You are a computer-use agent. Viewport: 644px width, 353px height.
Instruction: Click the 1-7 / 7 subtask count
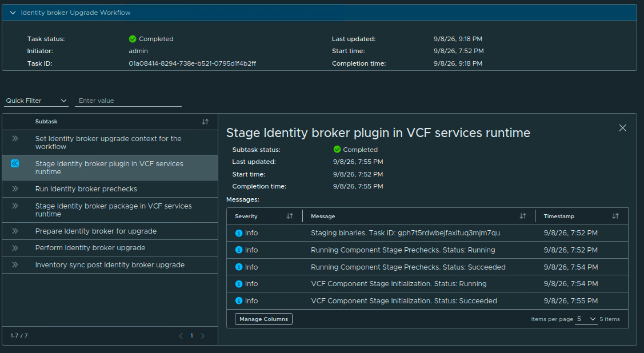19,336
